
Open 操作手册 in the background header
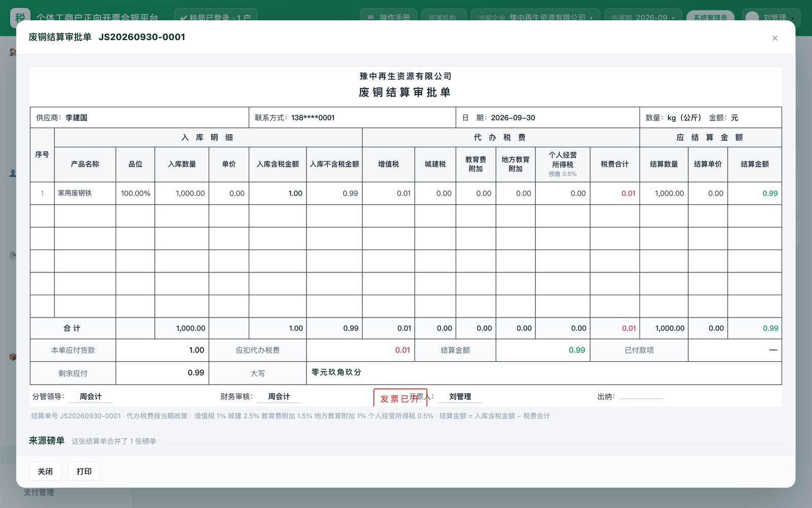pyautogui.click(x=389, y=17)
